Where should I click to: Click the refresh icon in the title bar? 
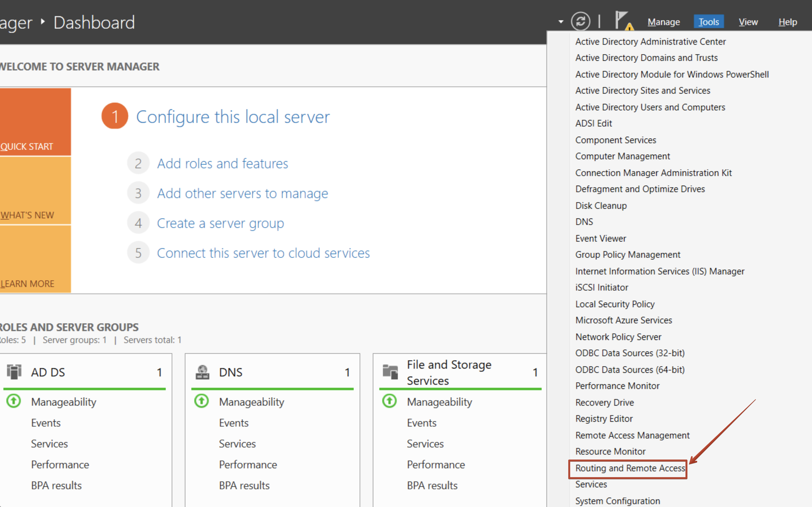pyautogui.click(x=581, y=21)
